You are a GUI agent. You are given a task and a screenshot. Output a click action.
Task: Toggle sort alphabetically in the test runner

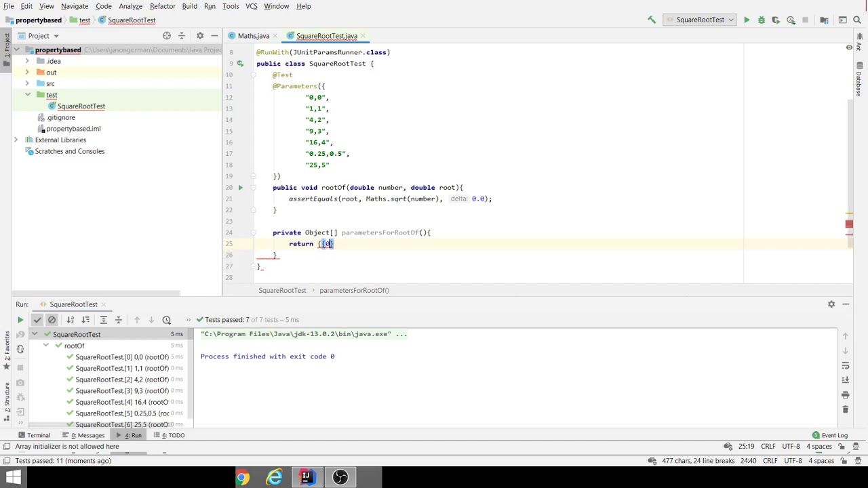[71, 320]
